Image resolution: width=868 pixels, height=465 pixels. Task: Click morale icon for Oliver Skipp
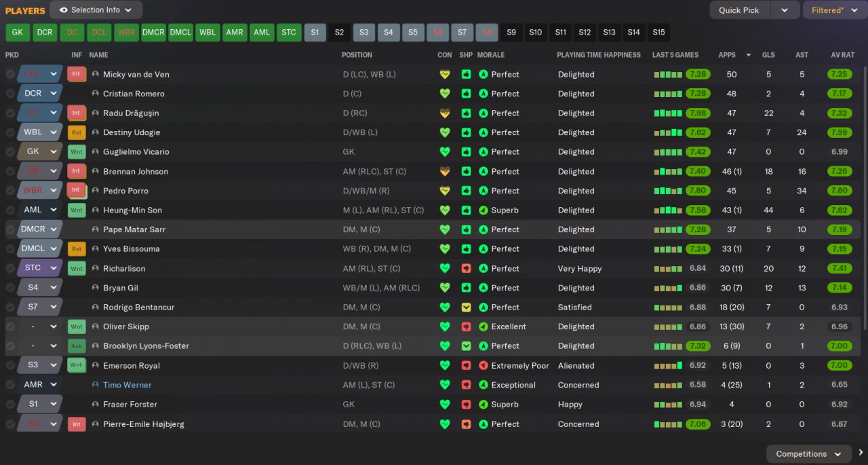click(484, 327)
